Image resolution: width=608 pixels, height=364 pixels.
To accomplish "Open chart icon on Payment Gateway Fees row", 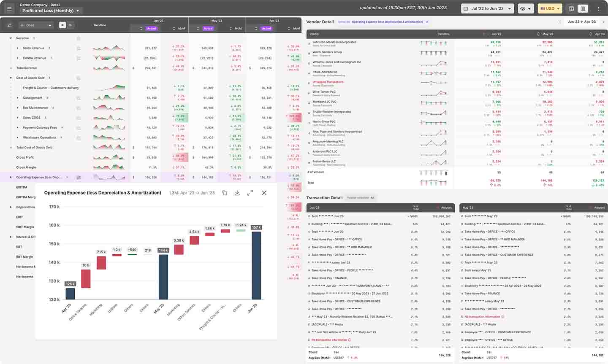I will pyautogui.click(x=79, y=127).
